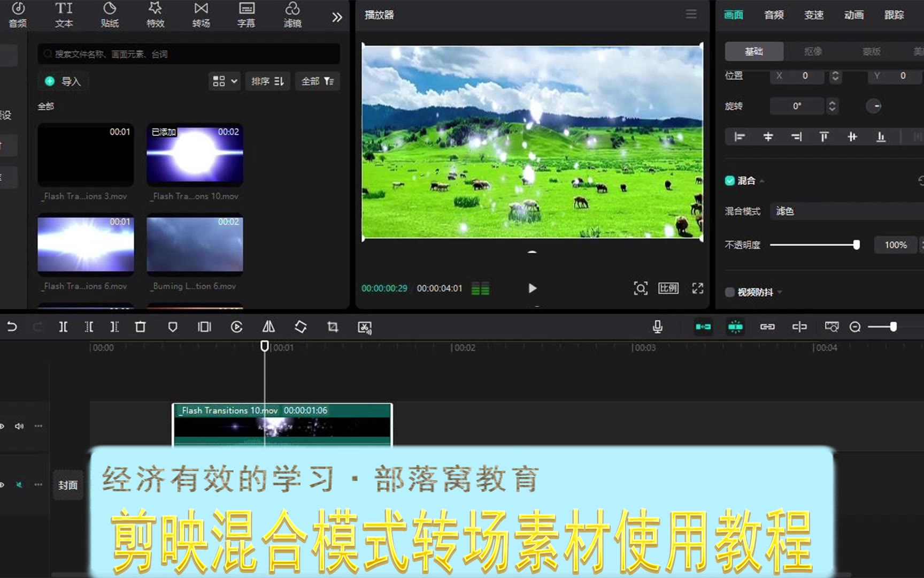The image size is (924, 578).
Task: Click the 导入 import button
Action: point(64,81)
